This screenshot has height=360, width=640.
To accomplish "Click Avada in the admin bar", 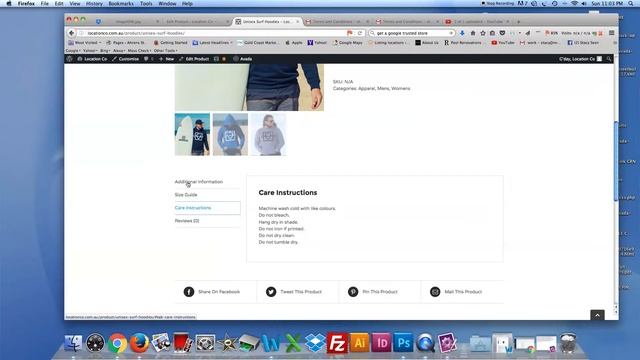I will pos(242,59).
